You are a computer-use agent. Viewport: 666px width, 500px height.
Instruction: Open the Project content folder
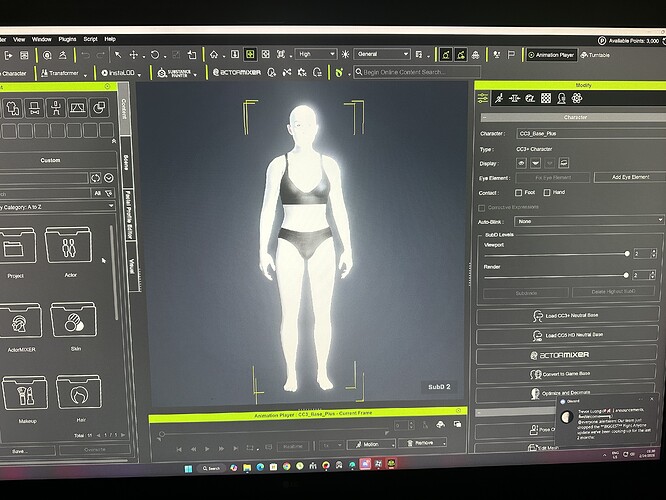16,246
